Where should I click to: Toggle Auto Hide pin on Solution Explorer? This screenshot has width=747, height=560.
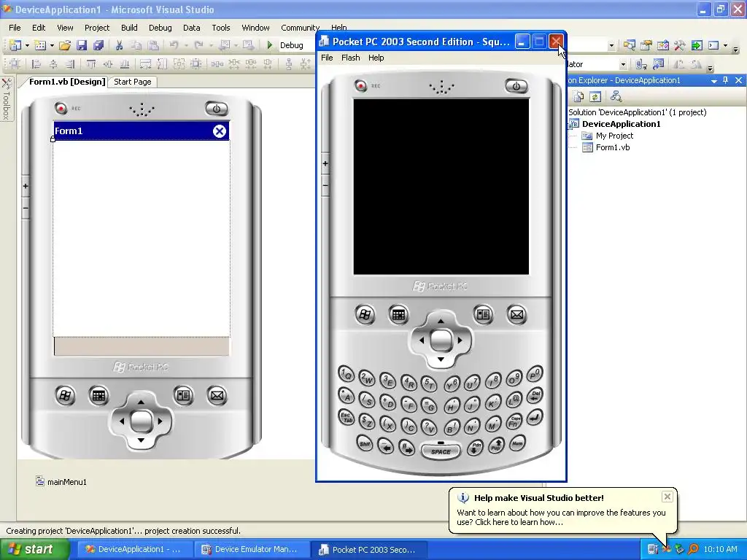coord(726,80)
